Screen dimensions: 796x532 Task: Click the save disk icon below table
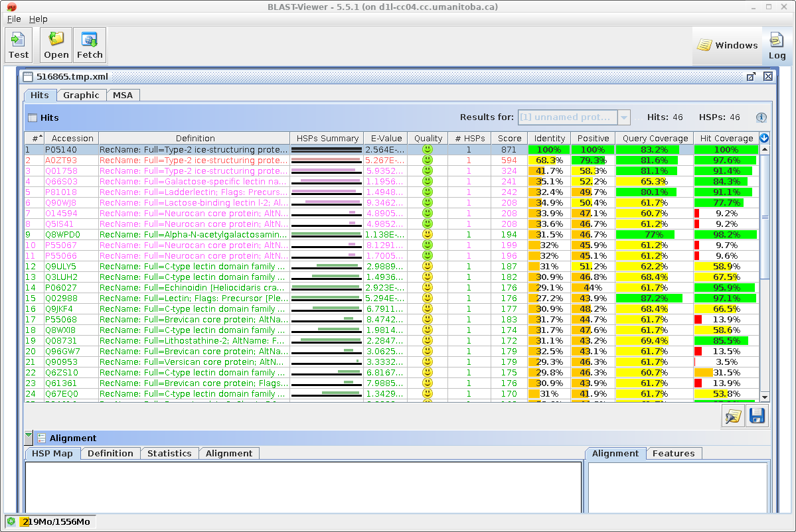pyautogui.click(x=757, y=417)
